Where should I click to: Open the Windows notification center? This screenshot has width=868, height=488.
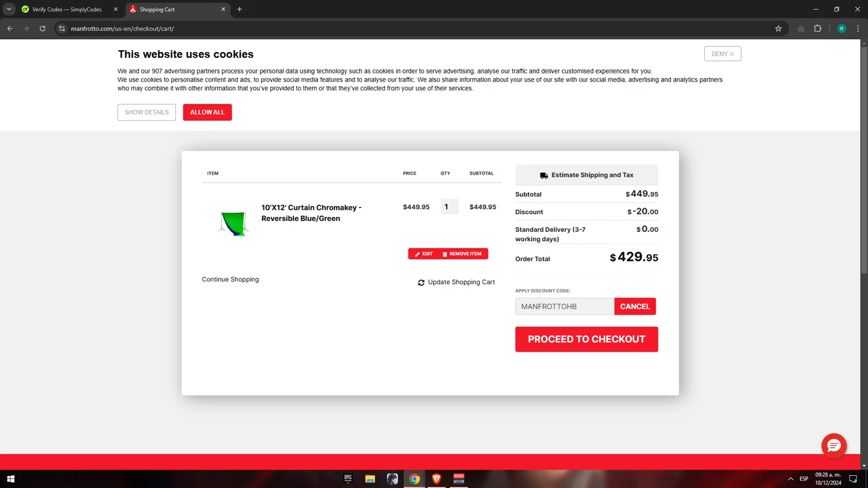853,479
